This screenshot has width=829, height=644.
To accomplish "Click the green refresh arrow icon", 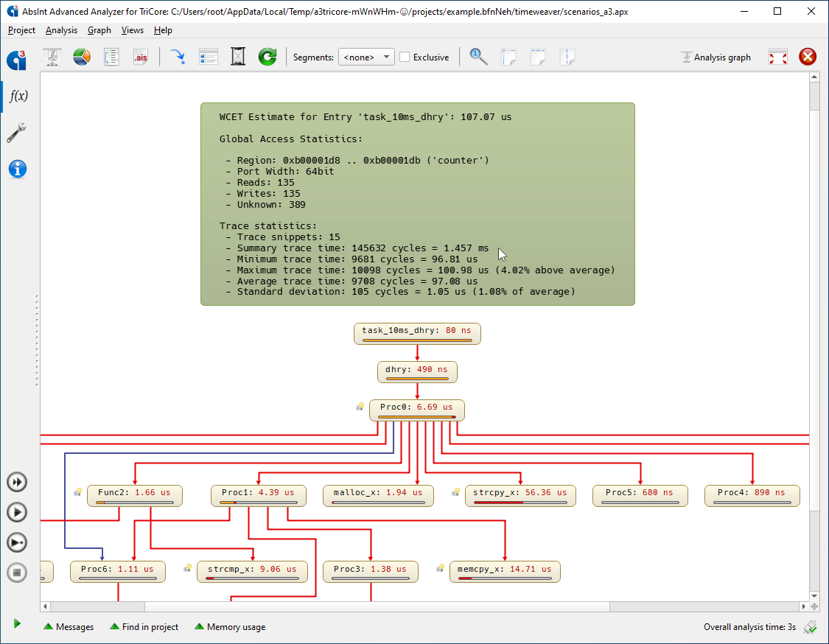I will click(x=267, y=57).
